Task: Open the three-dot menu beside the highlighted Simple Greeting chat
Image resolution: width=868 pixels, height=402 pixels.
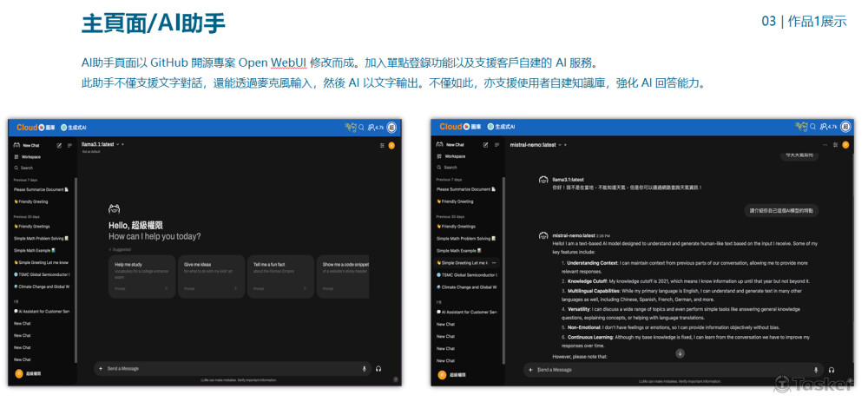Action: click(493, 262)
